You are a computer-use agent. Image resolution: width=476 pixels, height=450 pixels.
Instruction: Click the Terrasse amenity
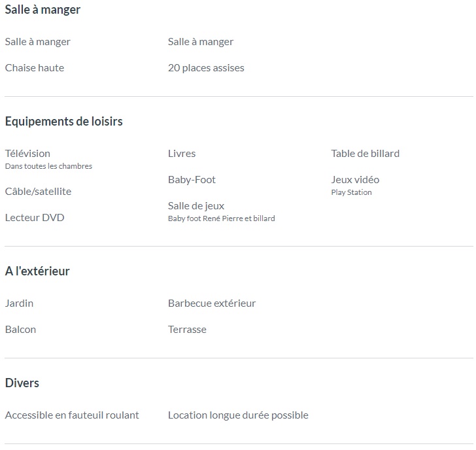click(187, 330)
